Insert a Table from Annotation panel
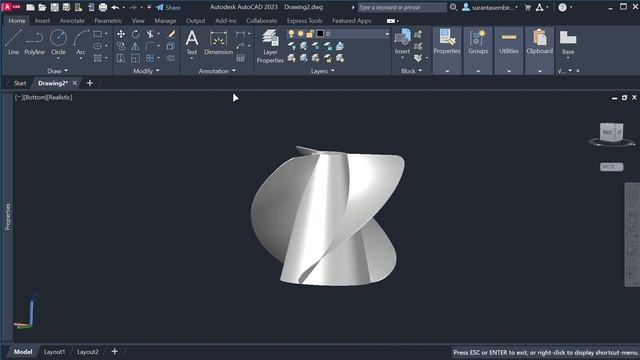Viewport: 640px width, 360px height. coord(240,58)
